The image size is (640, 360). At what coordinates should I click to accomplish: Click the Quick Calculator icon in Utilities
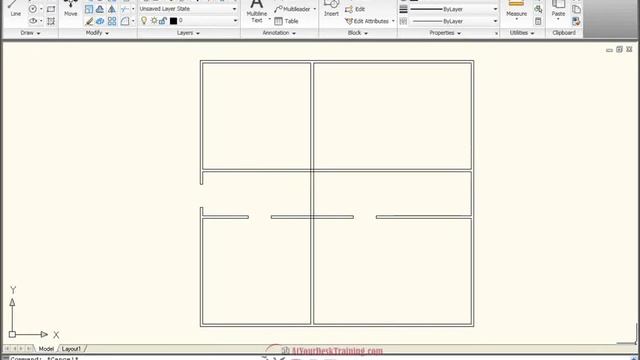[x=538, y=21]
